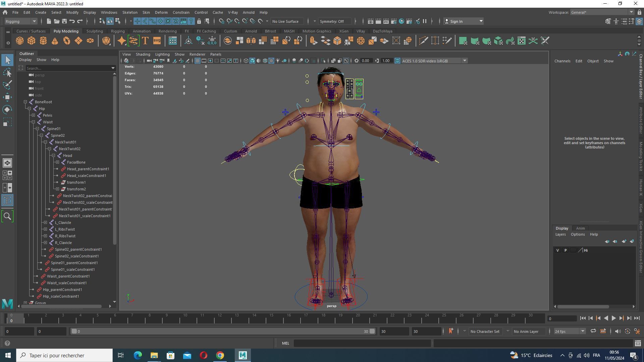This screenshot has width=644, height=362.
Task: Toggle audio mute speaker icon on range bar
Action: tap(618, 331)
